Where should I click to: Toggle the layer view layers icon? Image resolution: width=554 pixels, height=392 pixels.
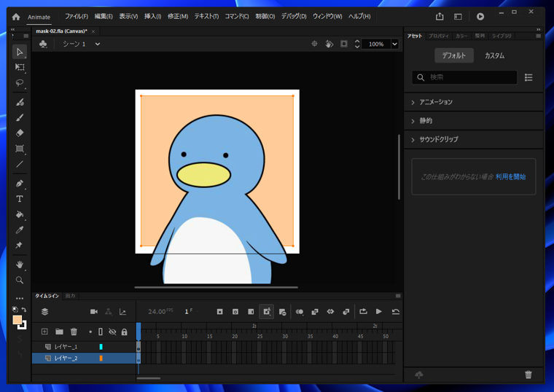click(x=45, y=311)
